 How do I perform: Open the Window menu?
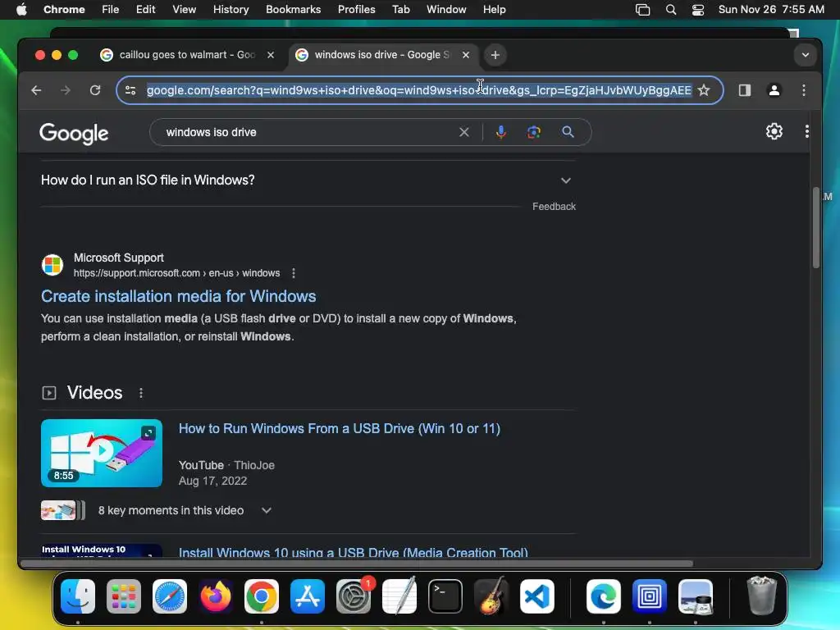pos(446,10)
